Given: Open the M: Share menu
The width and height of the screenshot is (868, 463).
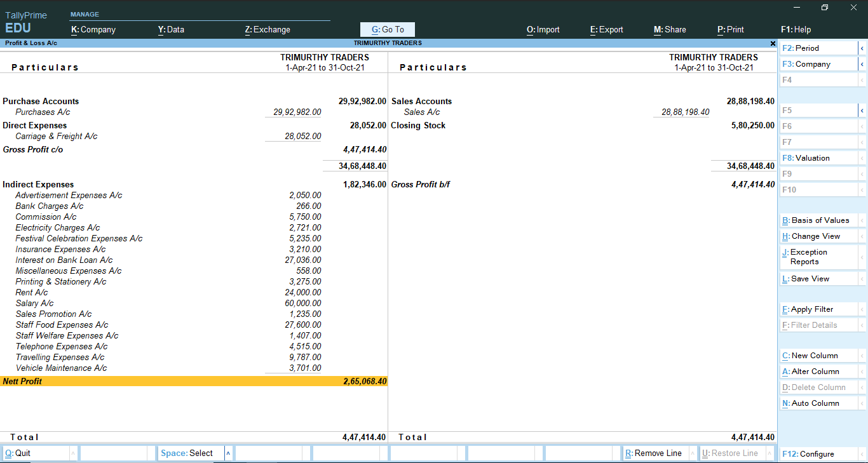Looking at the screenshot, I should pos(670,29).
